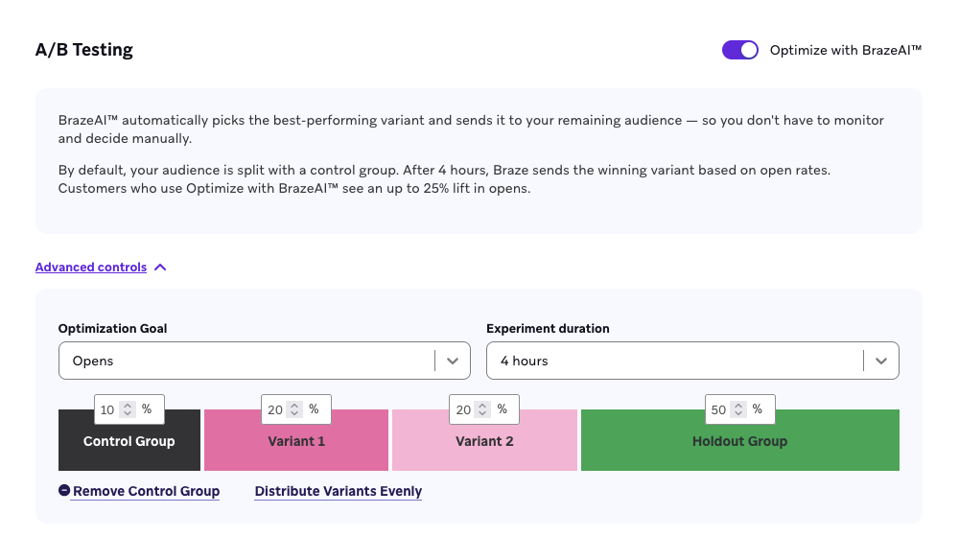959x560 pixels.
Task: Click Distribute Variants Evenly link
Action: coord(339,492)
